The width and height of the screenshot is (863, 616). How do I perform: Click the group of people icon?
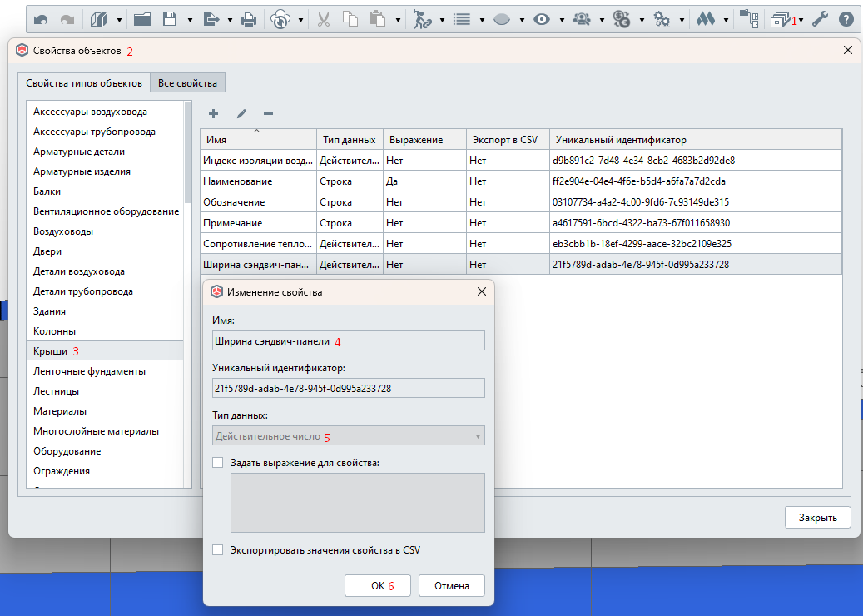tap(581, 19)
